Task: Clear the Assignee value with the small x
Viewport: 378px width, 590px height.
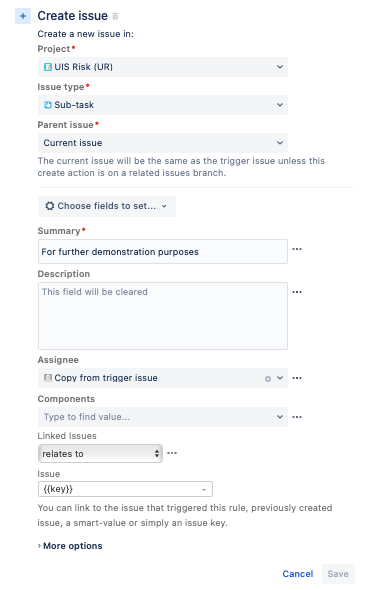Action: (x=268, y=379)
